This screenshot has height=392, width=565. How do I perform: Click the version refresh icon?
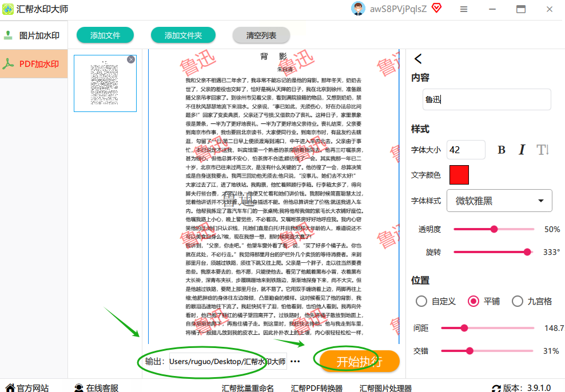coord(496,389)
